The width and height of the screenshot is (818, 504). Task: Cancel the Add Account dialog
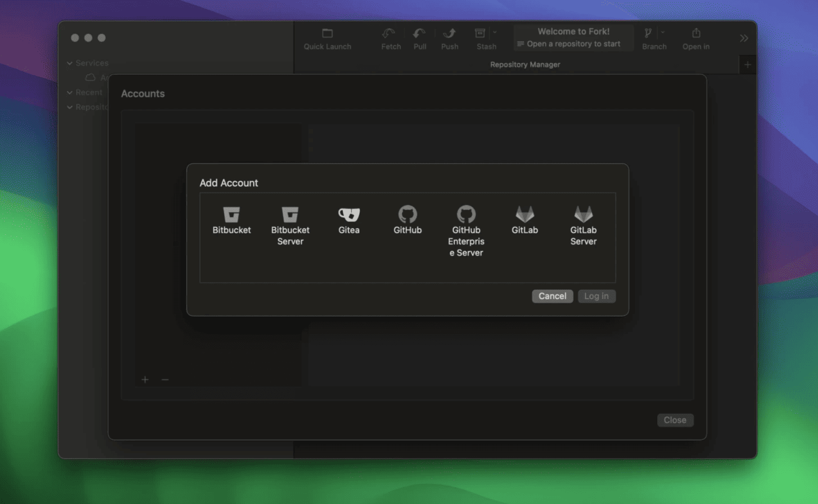[552, 296]
